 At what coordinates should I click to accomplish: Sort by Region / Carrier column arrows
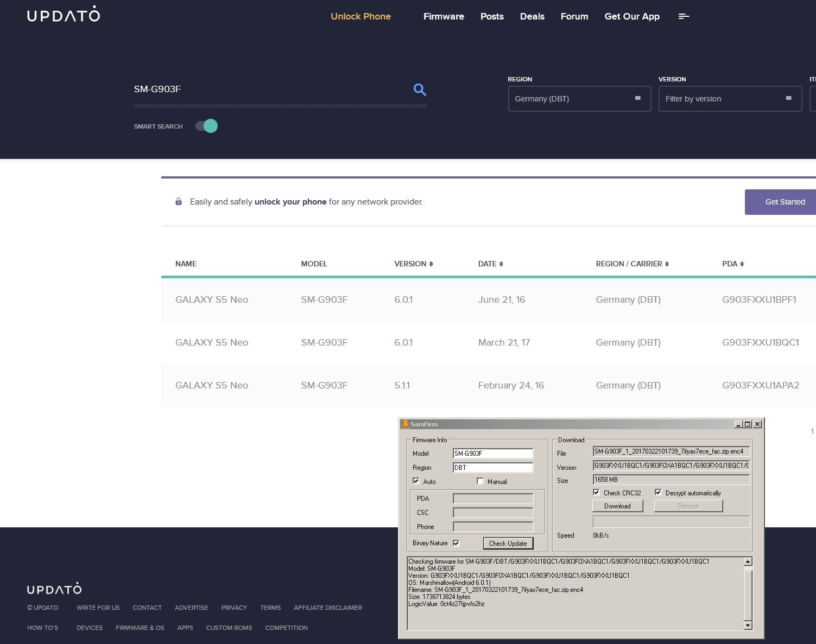(667, 264)
